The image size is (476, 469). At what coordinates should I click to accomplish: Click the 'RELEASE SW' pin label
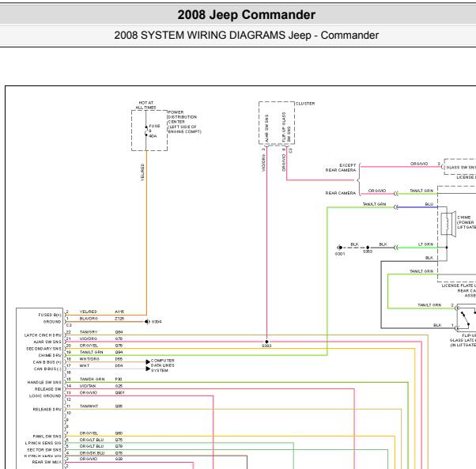click(x=48, y=389)
